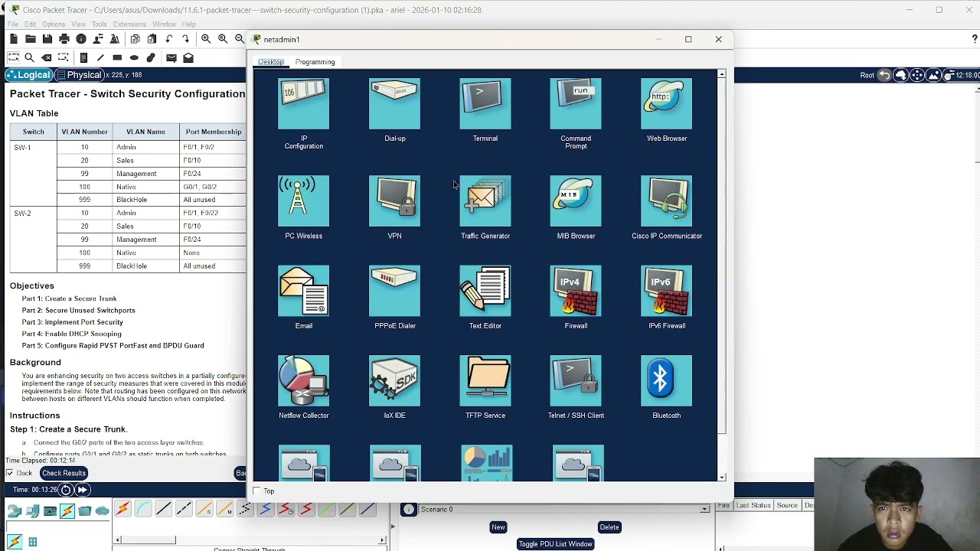This screenshot has height=551, width=980.
Task: Click the Inspect magnifier tool
Action: click(x=29, y=57)
